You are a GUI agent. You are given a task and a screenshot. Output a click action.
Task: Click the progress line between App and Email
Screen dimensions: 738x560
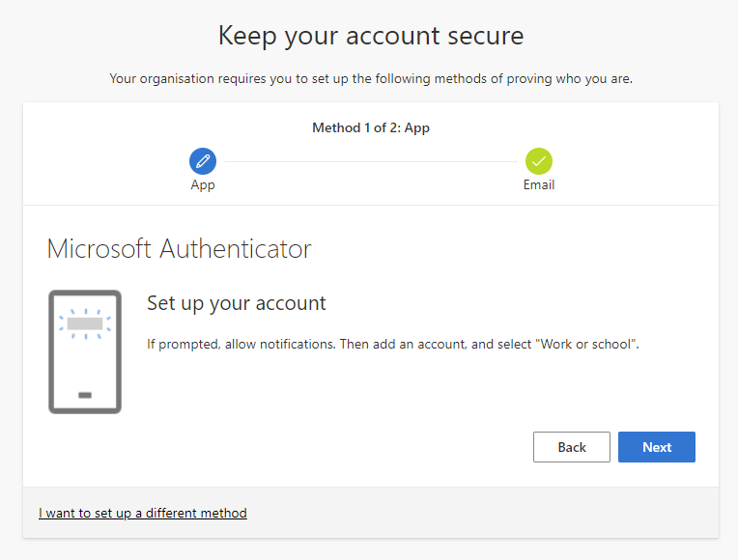[x=371, y=161]
